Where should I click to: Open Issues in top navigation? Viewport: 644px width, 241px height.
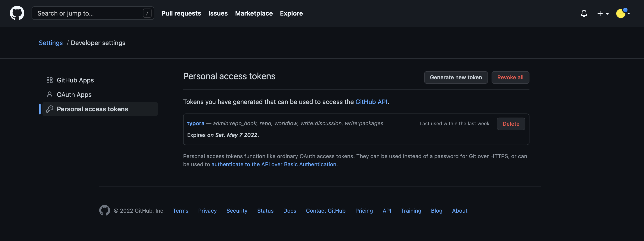tap(218, 13)
